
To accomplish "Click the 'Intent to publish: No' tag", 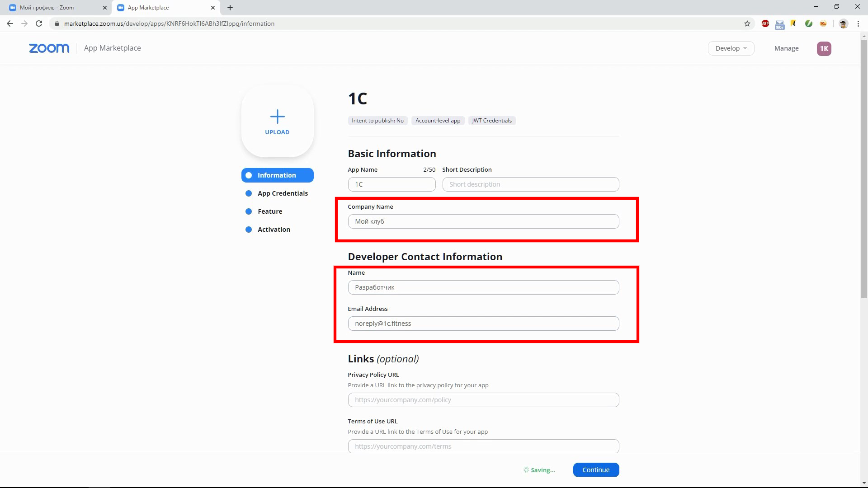I will (377, 121).
